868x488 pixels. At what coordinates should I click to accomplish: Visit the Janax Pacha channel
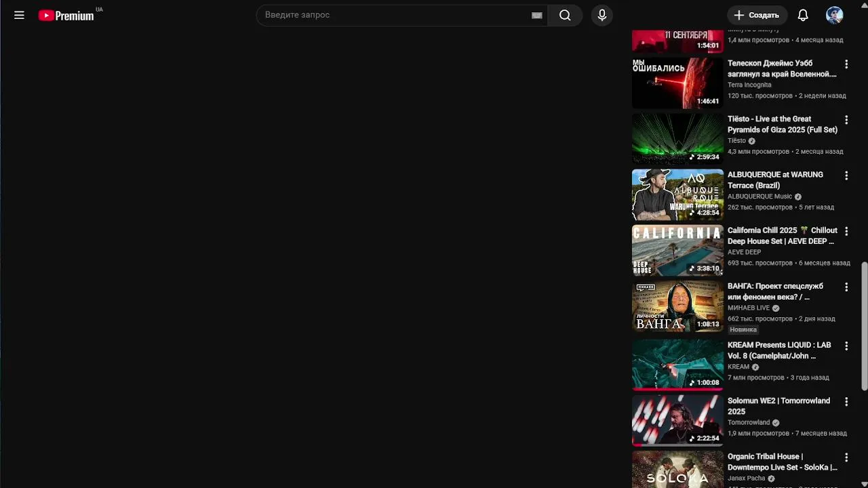pyautogui.click(x=747, y=478)
